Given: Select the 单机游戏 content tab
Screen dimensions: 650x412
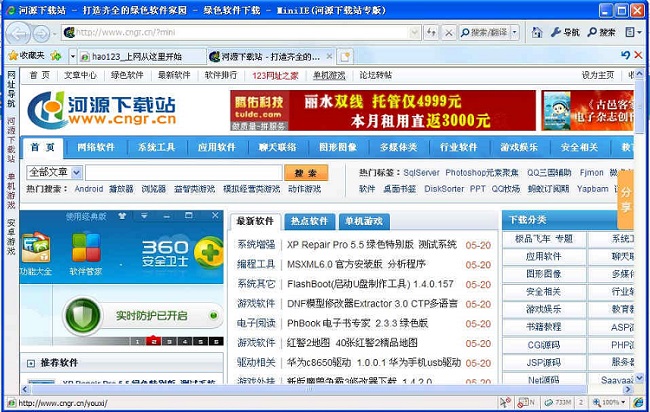Looking at the screenshot, I should (x=364, y=221).
